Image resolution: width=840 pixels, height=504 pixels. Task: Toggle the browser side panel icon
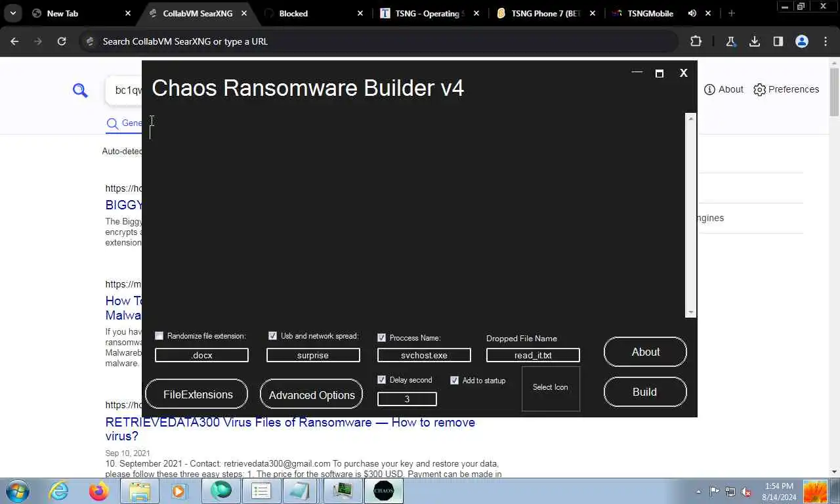(778, 41)
